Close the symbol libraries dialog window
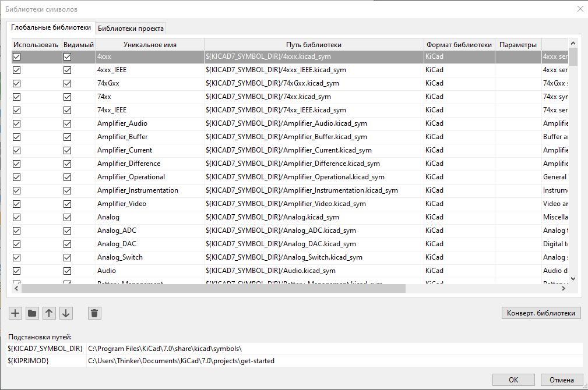The width and height of the screenshot is (588, 390). (579, 9)
